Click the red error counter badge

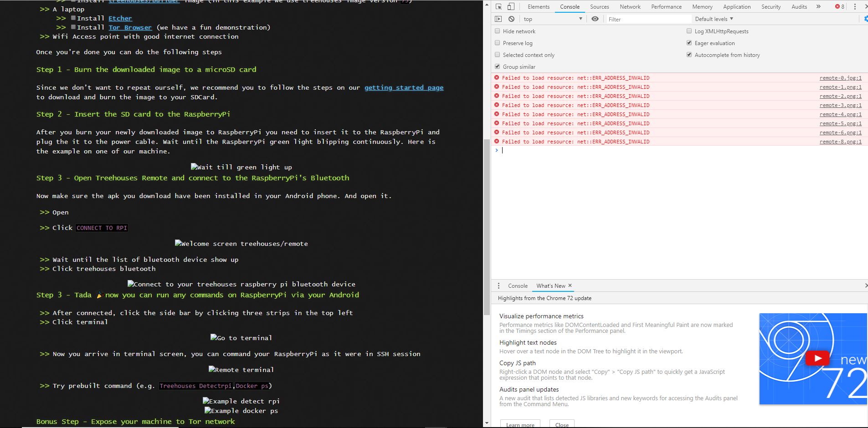[838, 6]
